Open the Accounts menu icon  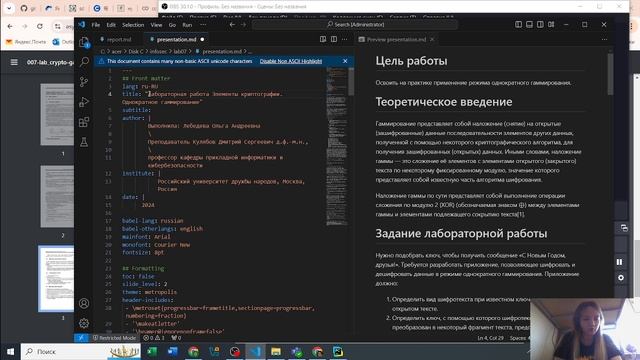click(x=84, y=303)
